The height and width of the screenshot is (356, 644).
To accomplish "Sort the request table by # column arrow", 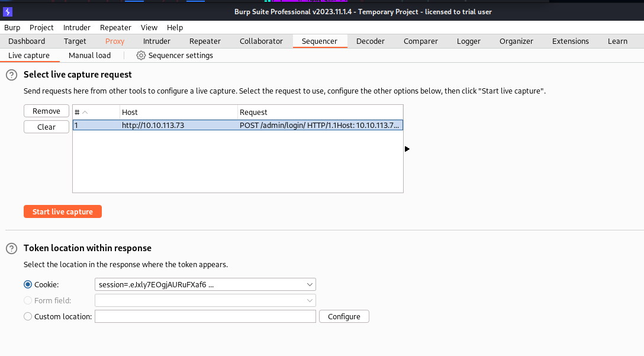I will (x=85, y=112).
